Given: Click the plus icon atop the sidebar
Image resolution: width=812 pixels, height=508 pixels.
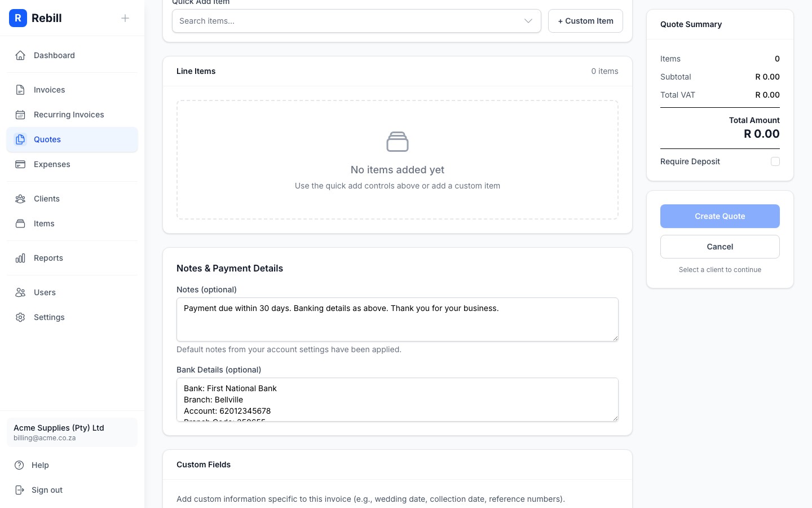Looking at the screenshot, I should coord(125,18).
